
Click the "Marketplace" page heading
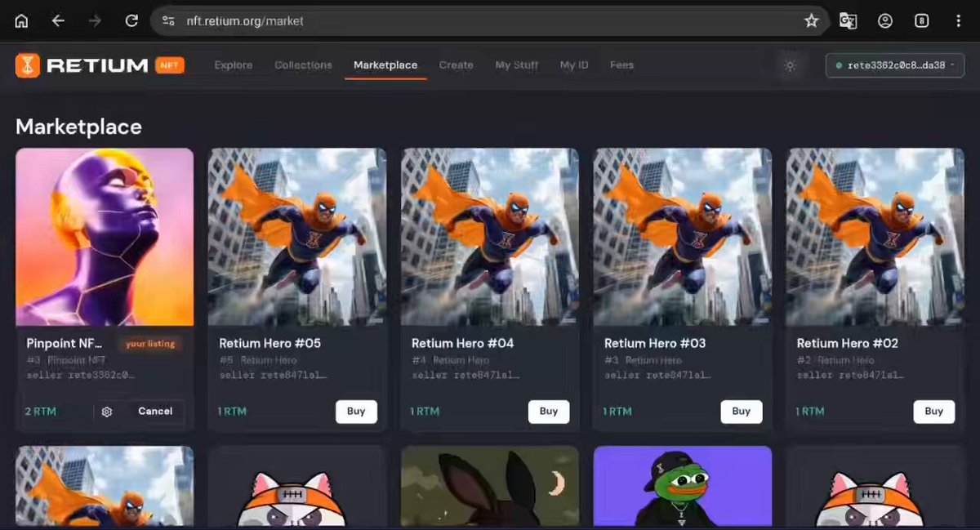(x=78, y=127)
